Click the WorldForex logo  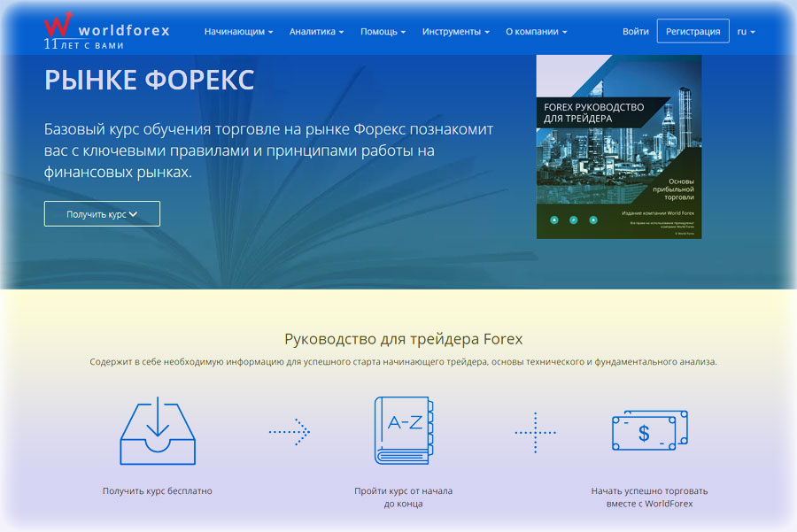106,31
